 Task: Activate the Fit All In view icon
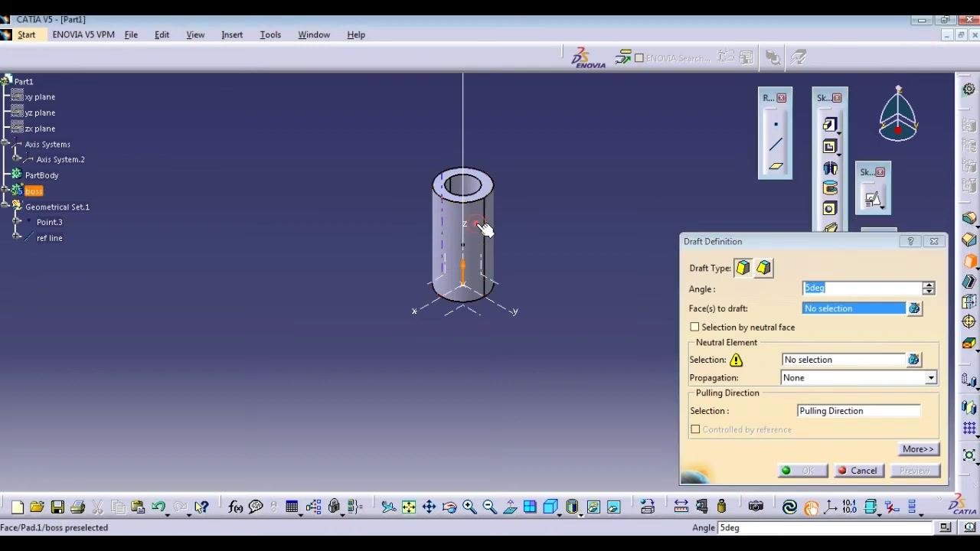409,507
